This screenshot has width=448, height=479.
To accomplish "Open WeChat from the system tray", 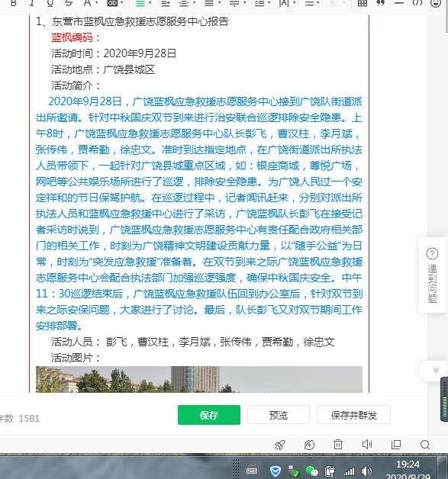I will [311, 471].
